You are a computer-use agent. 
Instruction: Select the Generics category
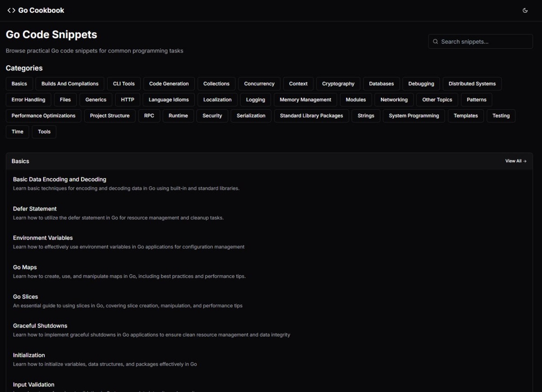[x=96, y=100]
